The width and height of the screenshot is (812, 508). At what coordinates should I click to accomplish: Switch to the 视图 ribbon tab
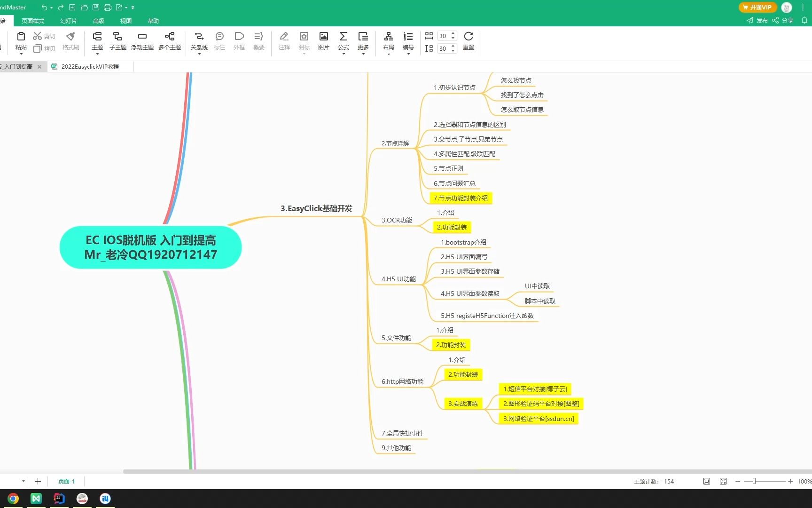(125, 20)
